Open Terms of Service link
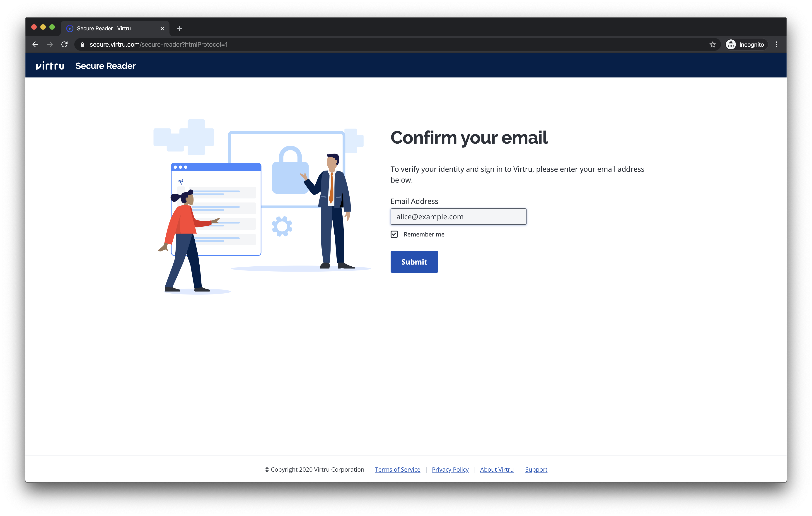This screenshot has width=812, height=516. point(398,469)
